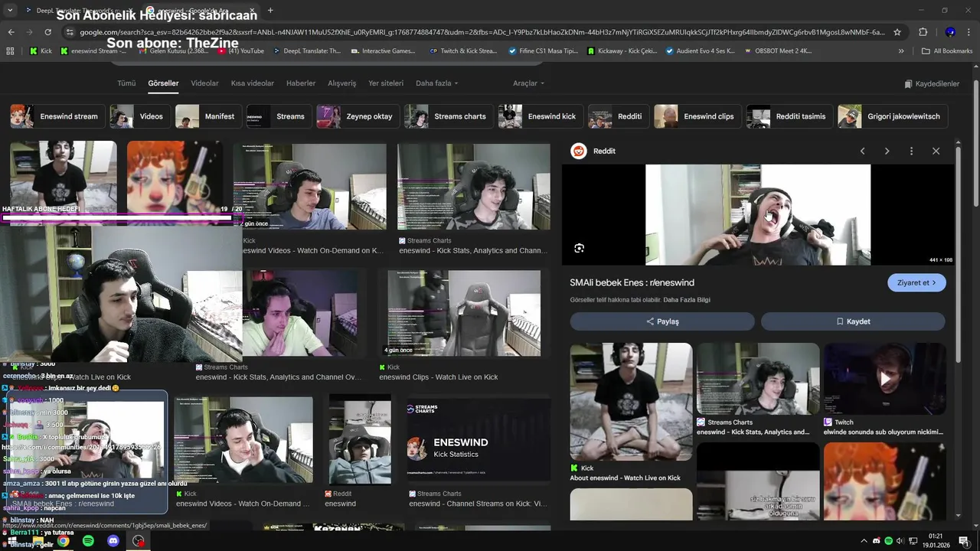Show next image in preview panel
This screenshot has width=980, height=551.
(887, 152)
